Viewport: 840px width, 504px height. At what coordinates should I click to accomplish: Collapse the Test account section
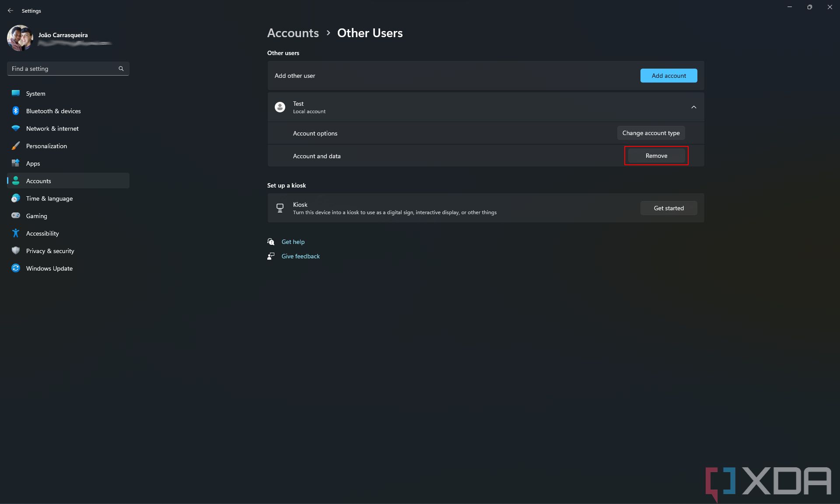click(x=693, y=107)
